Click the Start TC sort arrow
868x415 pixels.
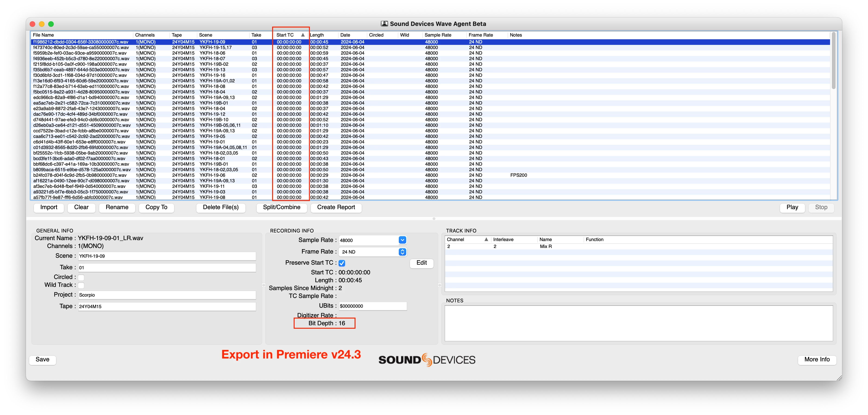point(303,35)
